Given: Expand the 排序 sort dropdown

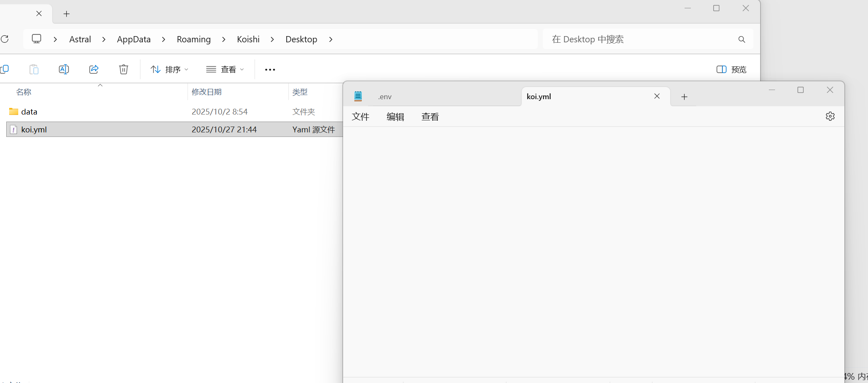Looking at the screenshot, I should pyautogui.click(x=169, y=69).
